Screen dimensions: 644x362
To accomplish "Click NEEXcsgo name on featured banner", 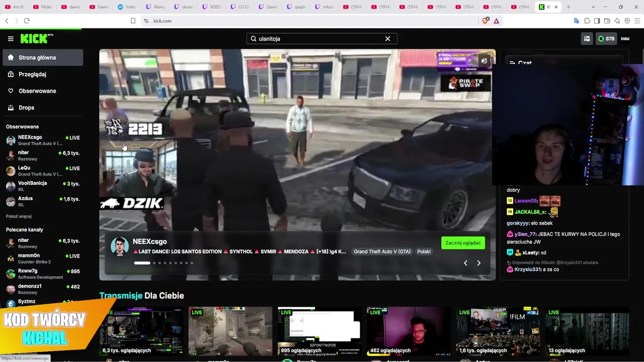I will click(149, 242).
